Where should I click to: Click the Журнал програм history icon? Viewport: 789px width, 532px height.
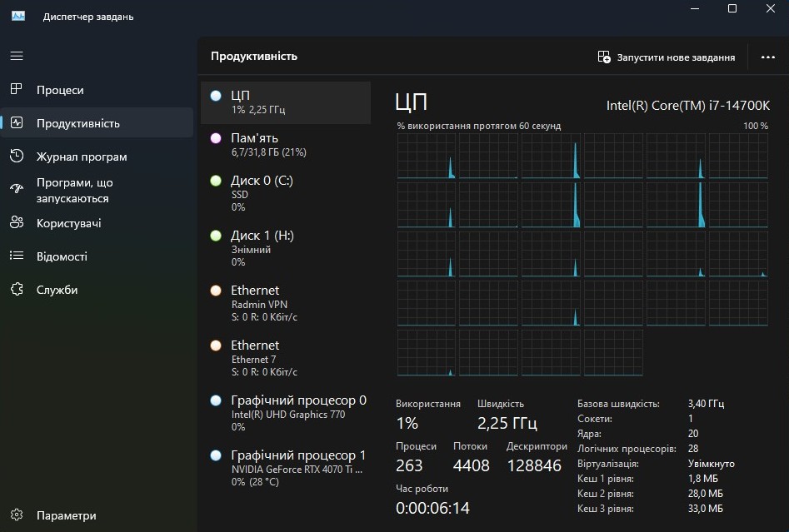tap(17, 157)
